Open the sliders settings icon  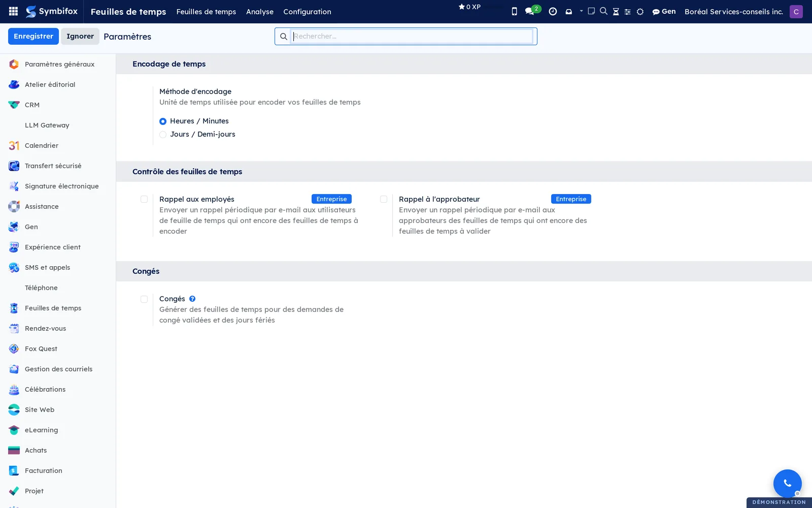[x=628, y=11]
